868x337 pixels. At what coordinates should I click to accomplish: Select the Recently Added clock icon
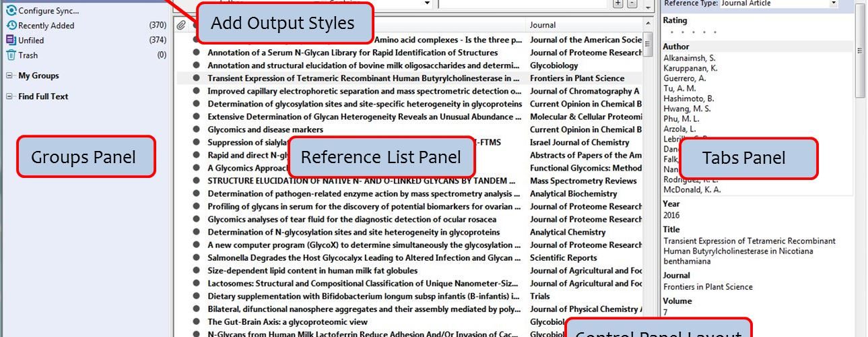pos(11,25)
